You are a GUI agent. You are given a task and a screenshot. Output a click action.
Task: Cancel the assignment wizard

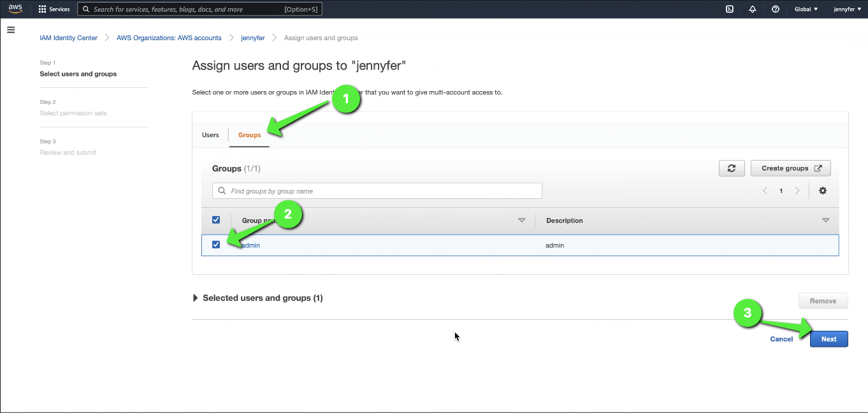coord(781,339)
